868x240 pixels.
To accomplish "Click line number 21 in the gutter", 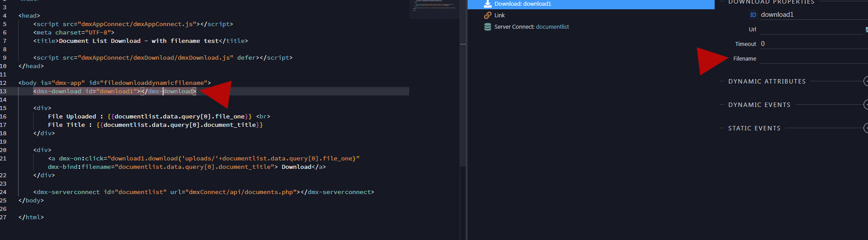I will (x=3, y=158).
